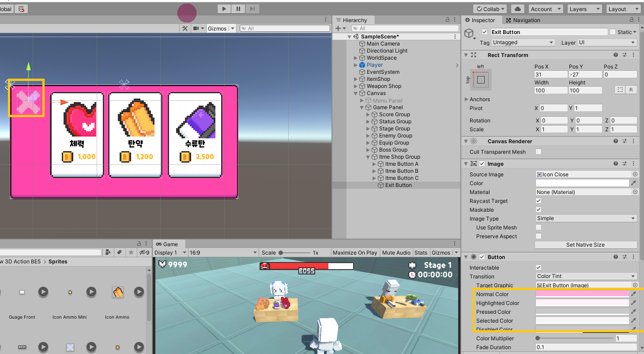Enable Preserve Aspect checkbox
Viewport: 644px width, 354px height.
point(539,236)
